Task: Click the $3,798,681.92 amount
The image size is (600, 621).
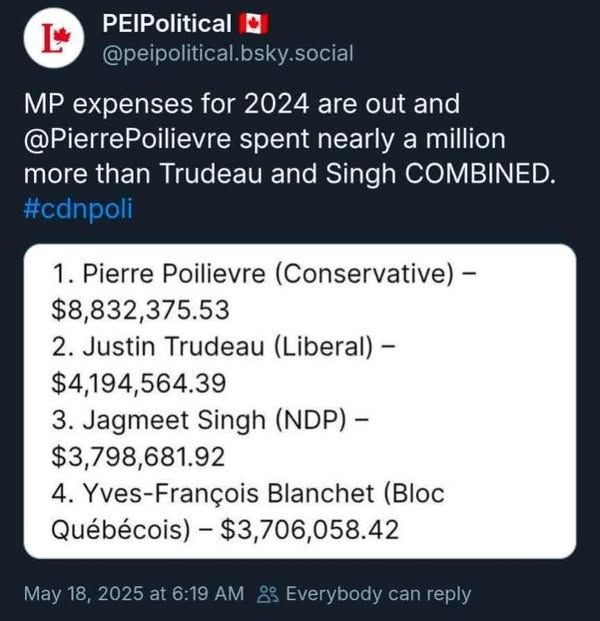Action: 139,456
